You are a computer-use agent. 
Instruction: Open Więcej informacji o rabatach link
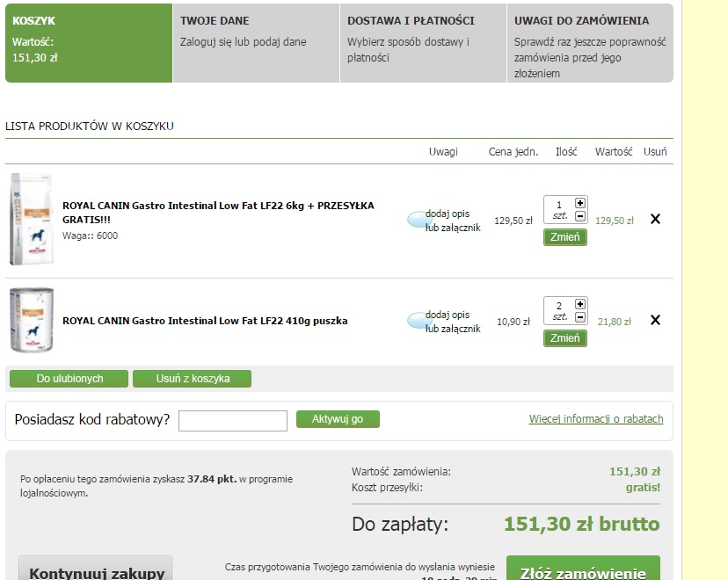pyautogui.click(x=596, y=419)
